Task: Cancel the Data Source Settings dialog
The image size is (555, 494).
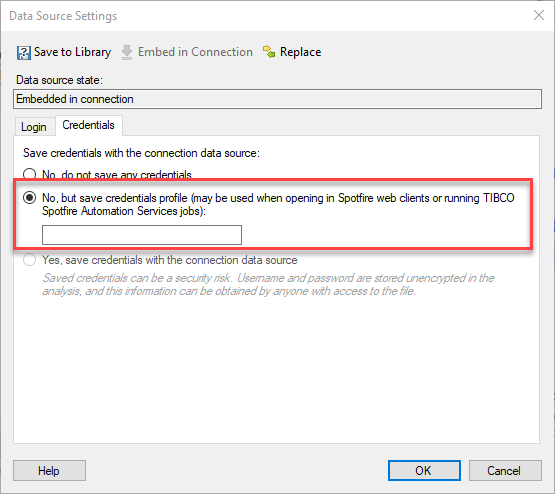Action: [x=505, y=471]
